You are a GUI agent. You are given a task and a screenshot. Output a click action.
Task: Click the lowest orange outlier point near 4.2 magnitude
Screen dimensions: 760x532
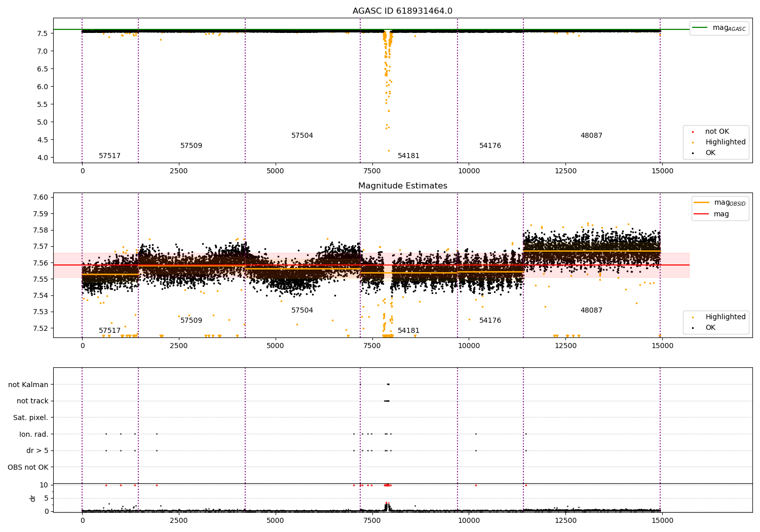point(389,150)
